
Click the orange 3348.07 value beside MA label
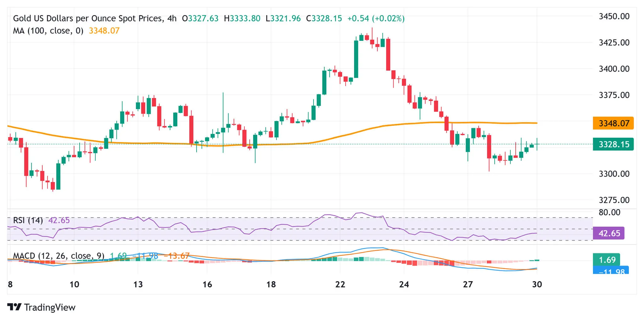[104, 31]
